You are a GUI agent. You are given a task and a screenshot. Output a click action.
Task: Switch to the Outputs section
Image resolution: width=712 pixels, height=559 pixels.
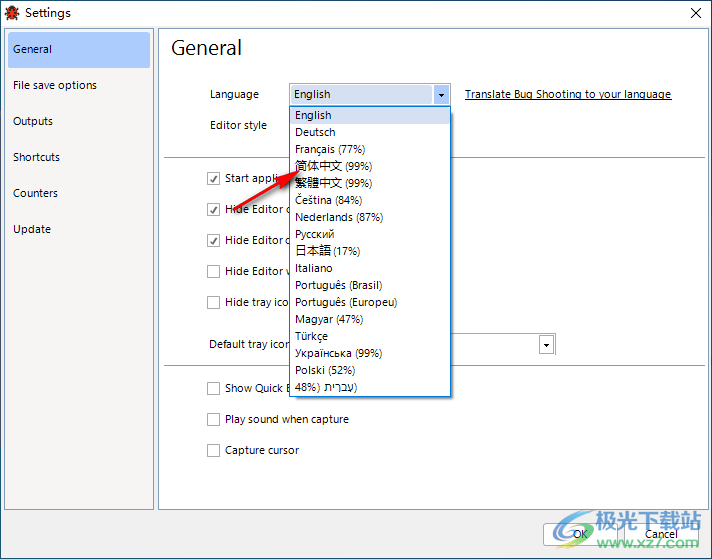coord(79,121)
